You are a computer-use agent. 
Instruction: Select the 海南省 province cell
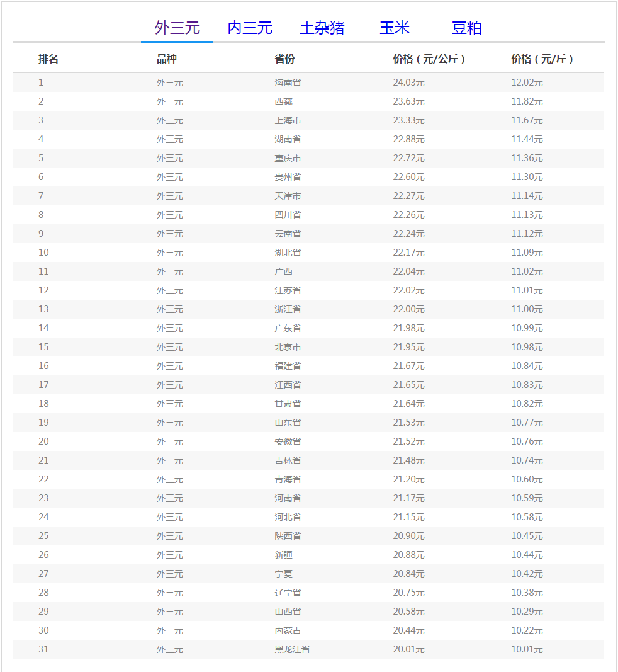click(x=288, y=83)
